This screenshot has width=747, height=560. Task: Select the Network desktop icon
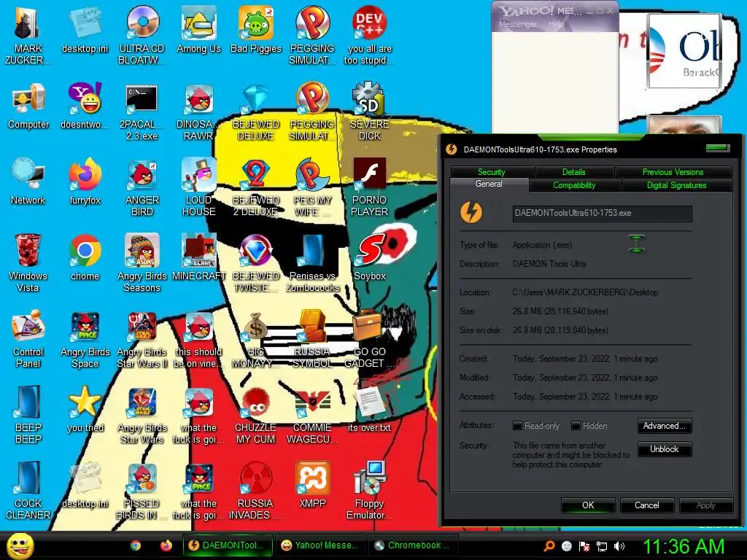tap(28, 181)
